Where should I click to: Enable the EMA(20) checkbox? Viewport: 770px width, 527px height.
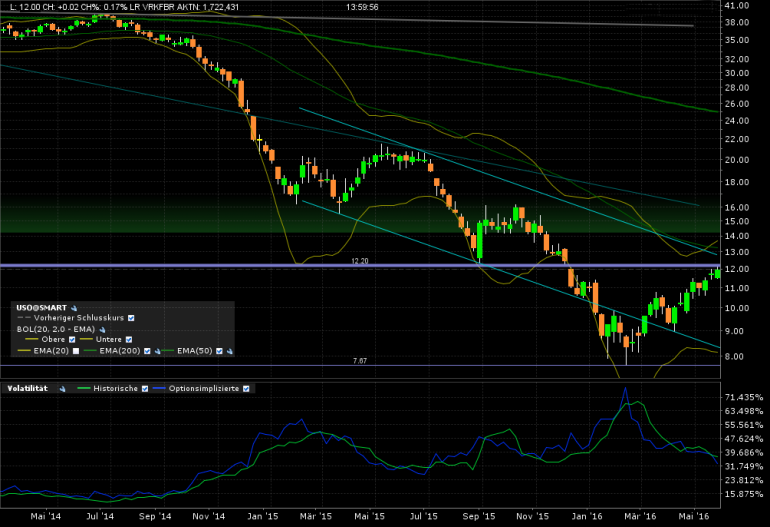(74, 351)
